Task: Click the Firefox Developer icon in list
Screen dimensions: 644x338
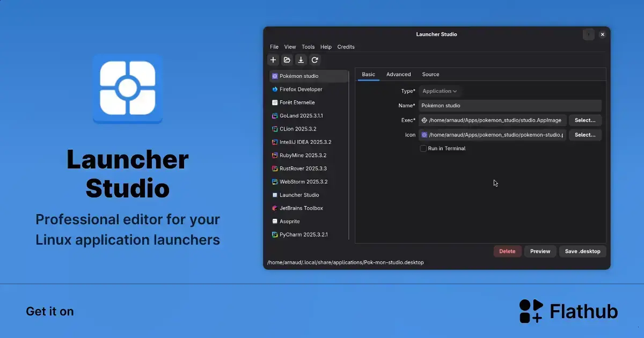Action: (x=275, y=90)
